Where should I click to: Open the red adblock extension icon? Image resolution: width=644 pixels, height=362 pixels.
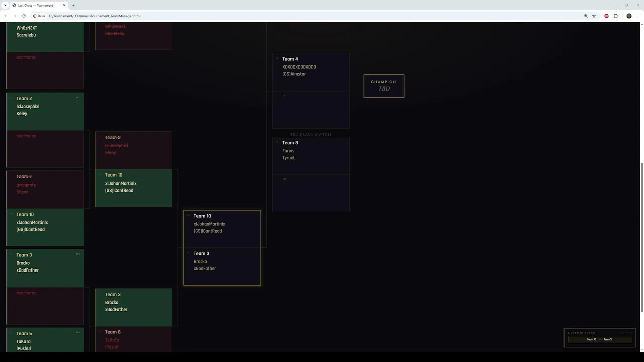[x=606, y=16]
